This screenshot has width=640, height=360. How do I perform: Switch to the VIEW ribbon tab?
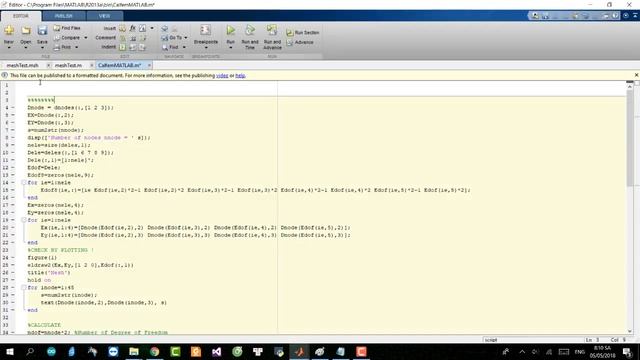pyautogui.click(x=104, y=16)
